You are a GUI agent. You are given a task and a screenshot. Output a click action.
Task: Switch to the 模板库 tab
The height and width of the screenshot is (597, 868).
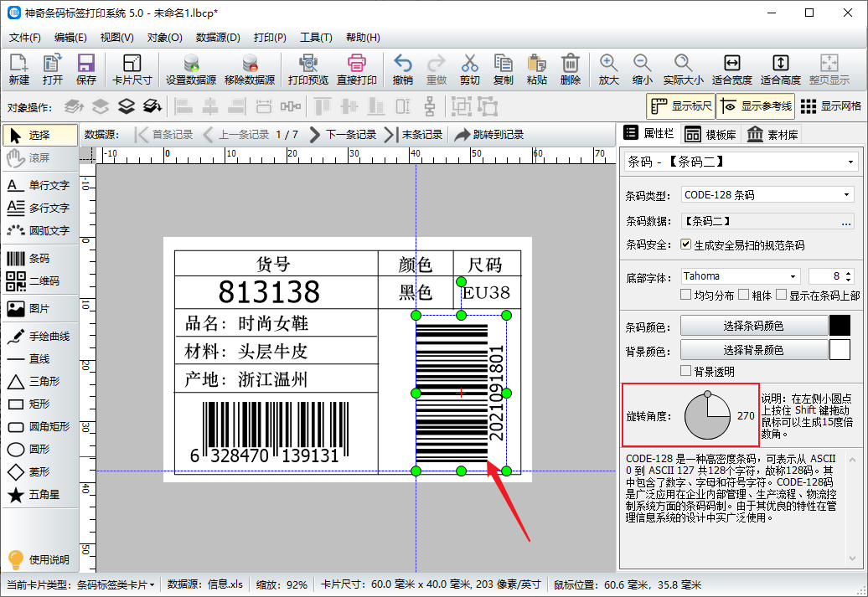[710, 135]
